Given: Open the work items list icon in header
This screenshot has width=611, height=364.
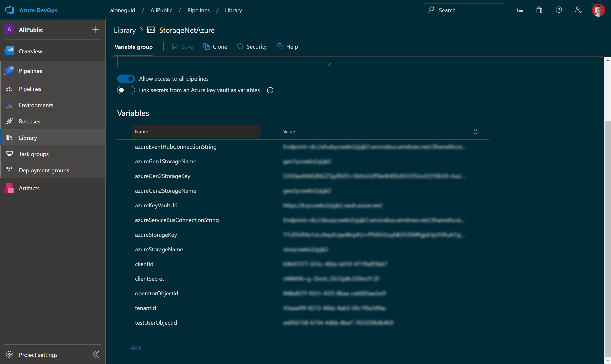Looking at the screenshot, I should pyautogui.click(x=520, y=10).
